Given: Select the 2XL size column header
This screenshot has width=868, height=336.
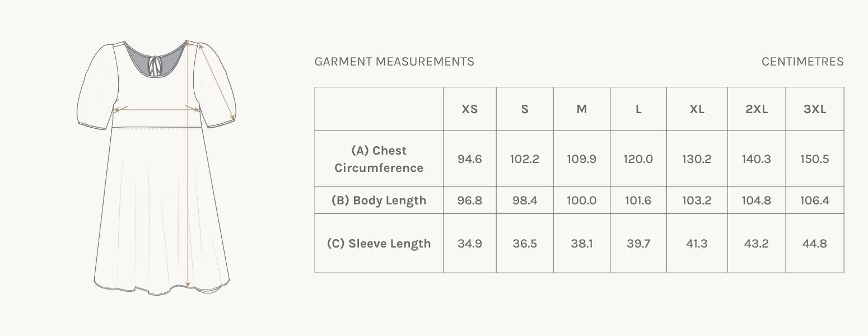Looking at the screenshot, I should 756,109.
